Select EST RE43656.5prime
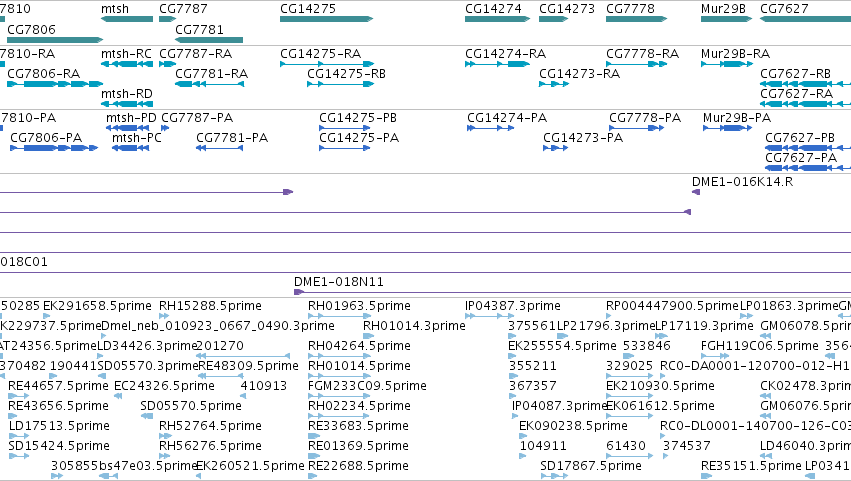Viewport: 851px width, 481px height. [14, 416]
